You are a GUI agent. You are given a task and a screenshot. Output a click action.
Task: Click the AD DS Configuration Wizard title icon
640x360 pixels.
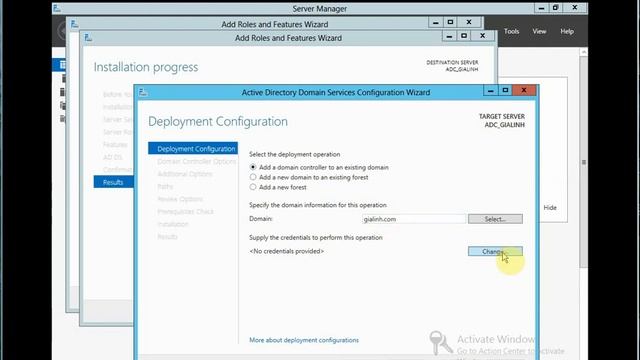click(143, 92)
